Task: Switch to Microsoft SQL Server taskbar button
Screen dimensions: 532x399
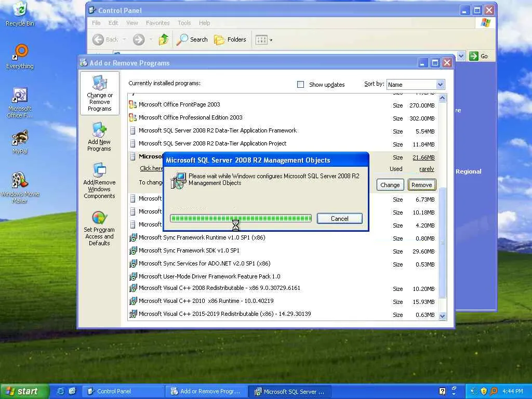Action: coord(289,392)
